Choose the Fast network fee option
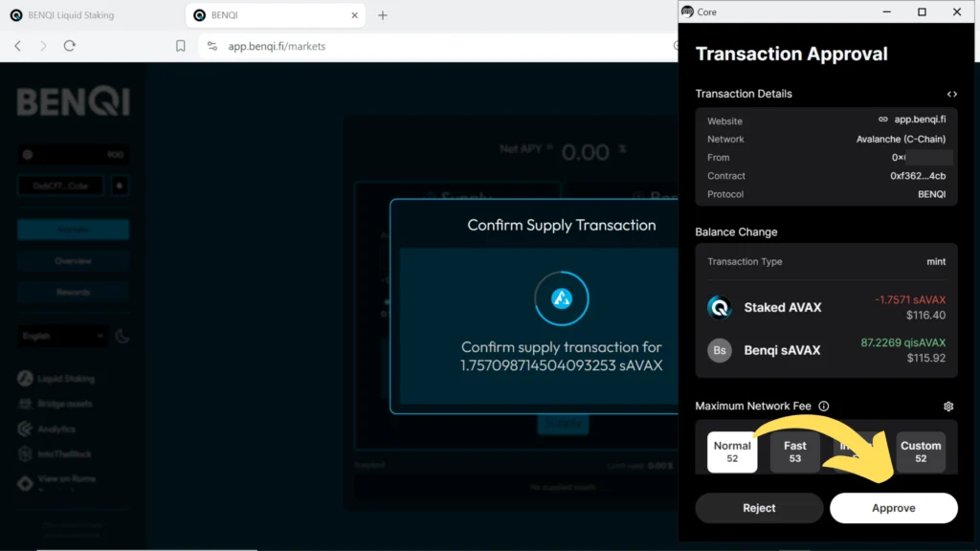 pyautogui.click(x=794, y=452)
